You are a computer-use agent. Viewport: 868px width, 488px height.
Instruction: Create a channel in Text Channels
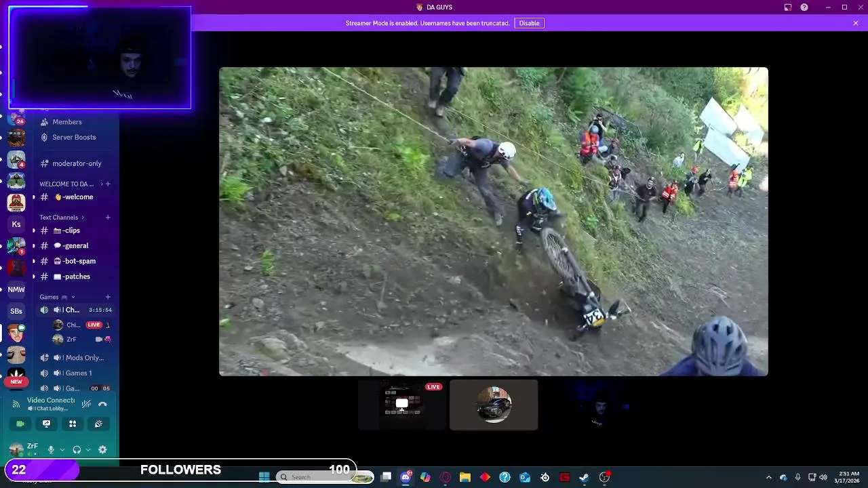[108, 218]
